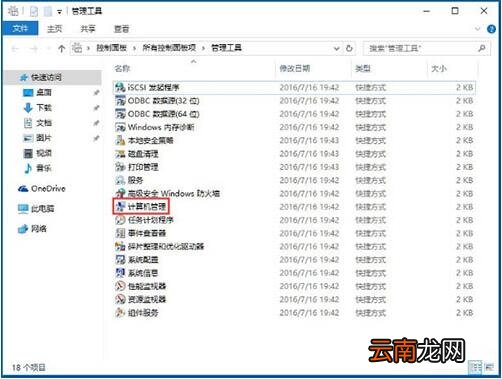This screenshot has width=502, height=379.
Task: Select the 任务计划程序 clock icon
Action: [x=120, y=220]
